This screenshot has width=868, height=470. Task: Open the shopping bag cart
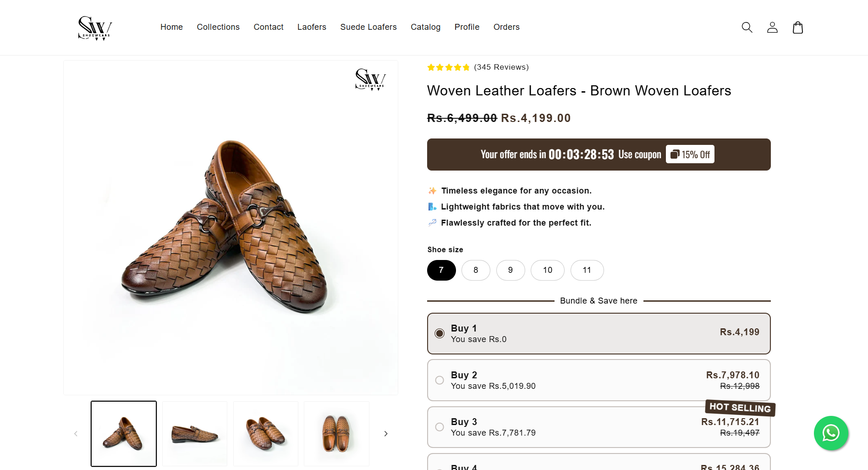pyautogui.click(x=798, y=28)
